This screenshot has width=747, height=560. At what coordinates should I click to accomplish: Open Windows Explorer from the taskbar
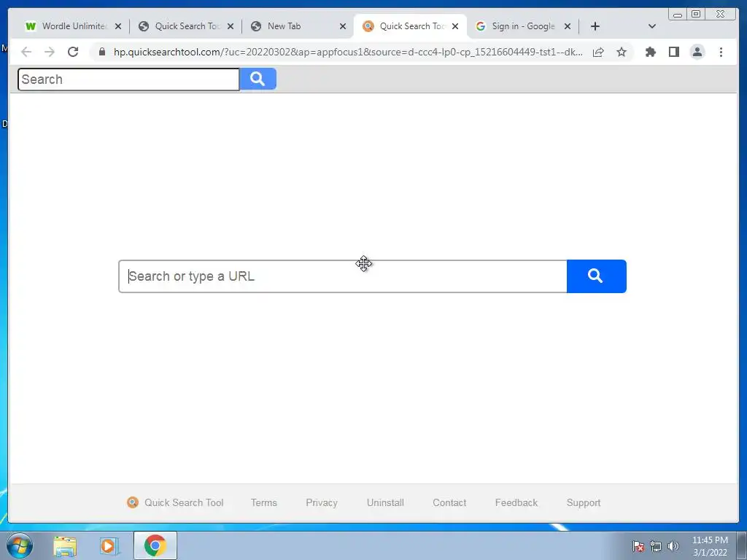click(x=65, y=545)
